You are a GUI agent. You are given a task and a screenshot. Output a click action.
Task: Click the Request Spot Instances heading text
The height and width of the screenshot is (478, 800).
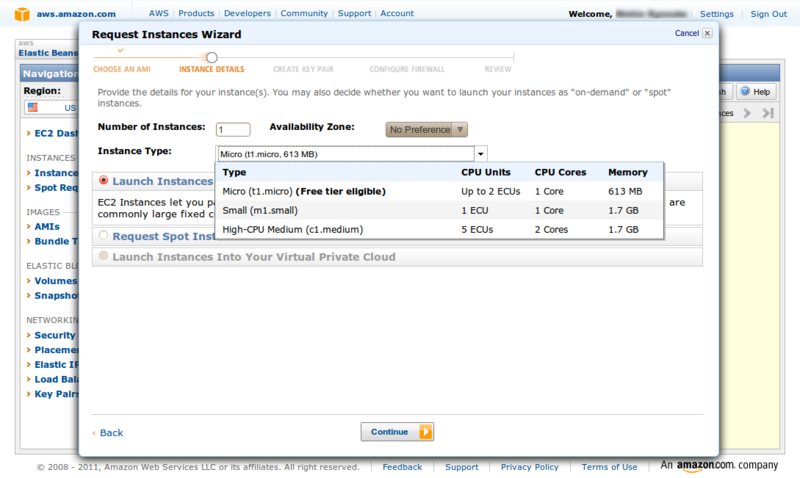point(164,236)
